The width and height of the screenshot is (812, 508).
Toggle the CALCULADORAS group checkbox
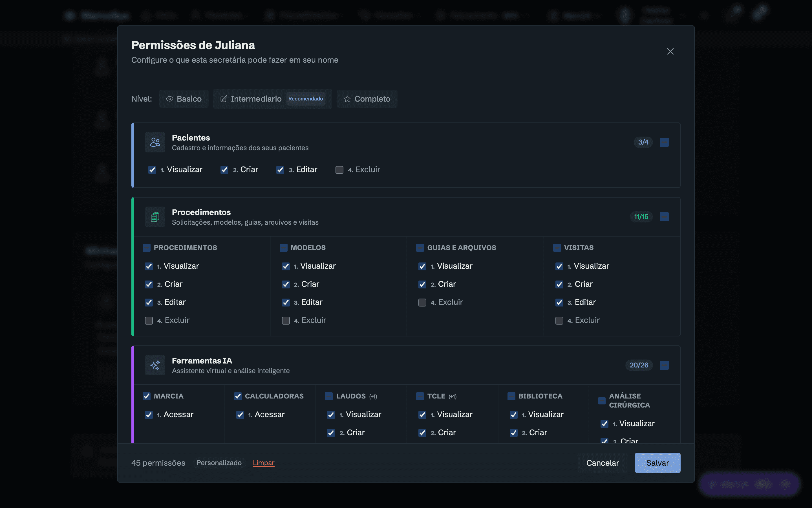coord(238,397)
